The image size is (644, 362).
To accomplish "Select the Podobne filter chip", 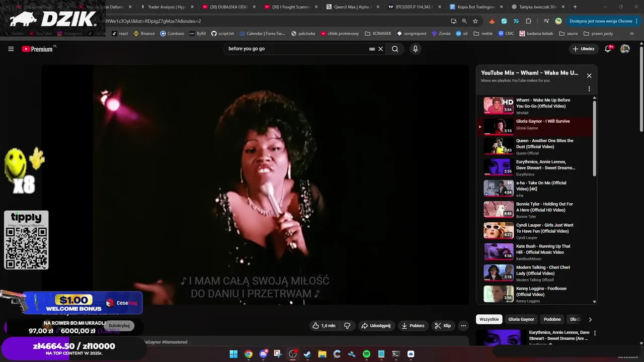I will [x=552, y=319].
